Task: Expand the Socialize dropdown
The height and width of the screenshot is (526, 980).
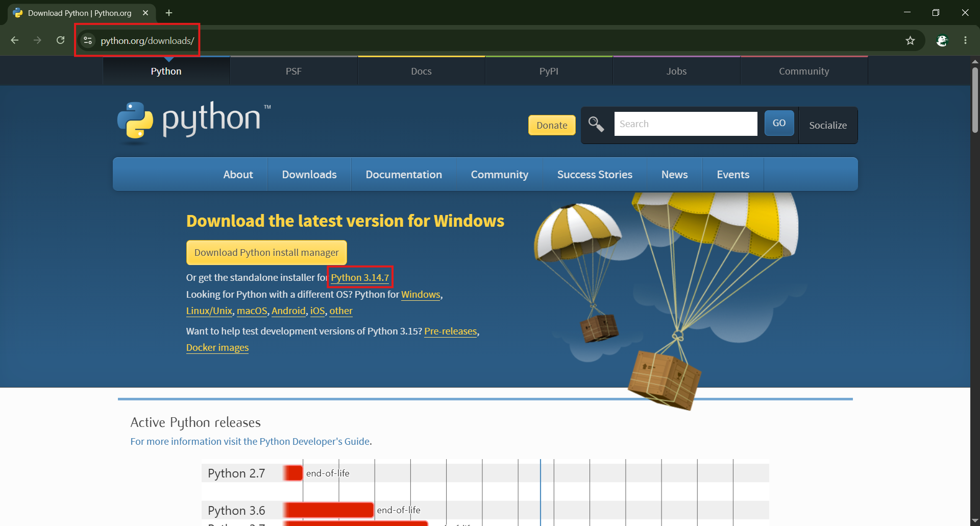Action: [828, 125]
